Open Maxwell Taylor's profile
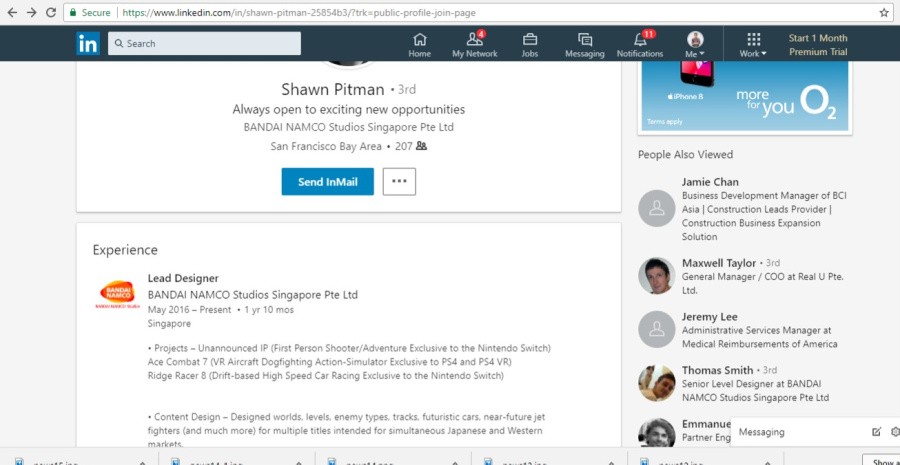The width and height of the screenshot is (900, 465). tap(719, 263)
